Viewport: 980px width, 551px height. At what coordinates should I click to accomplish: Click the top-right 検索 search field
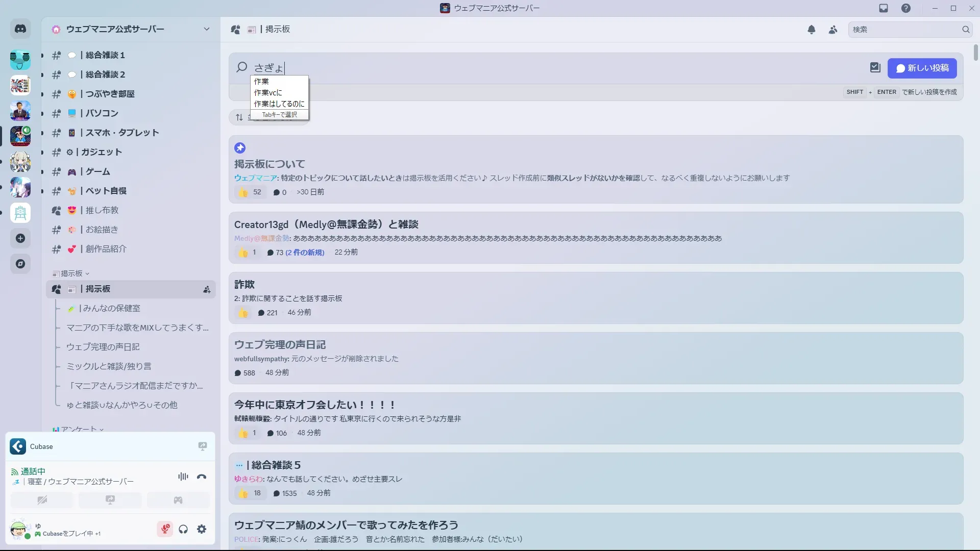coord(903,30)
